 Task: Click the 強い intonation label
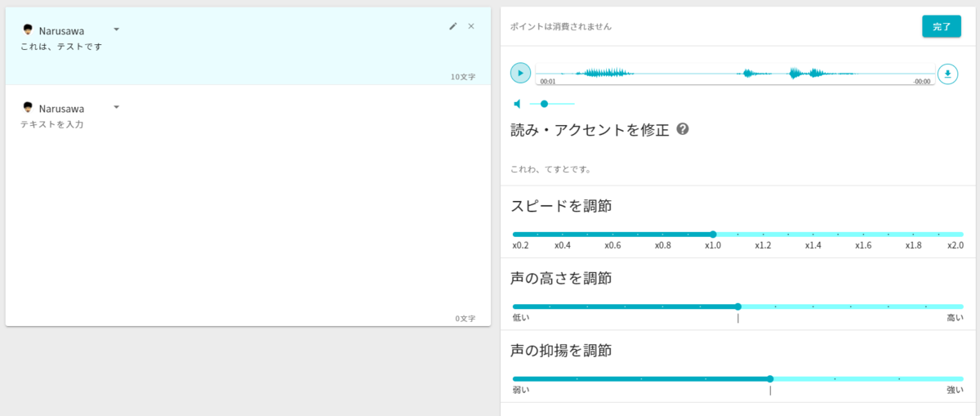(955, 390)
